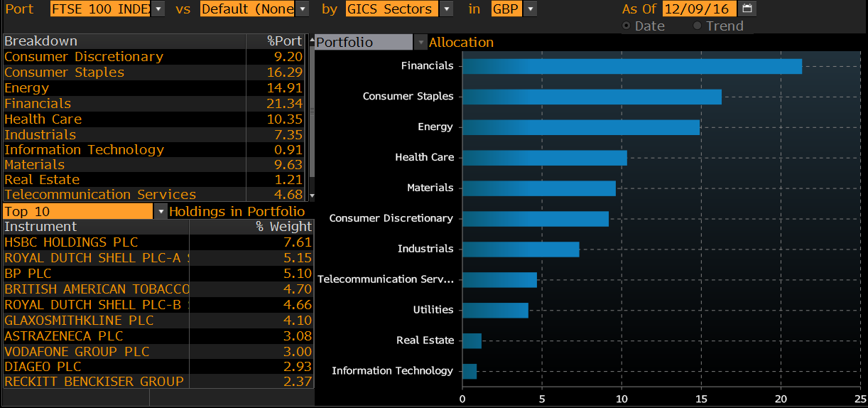Click the Breakdown column header
This screenshot has width=868, height=408.
[x=124, y=41]
